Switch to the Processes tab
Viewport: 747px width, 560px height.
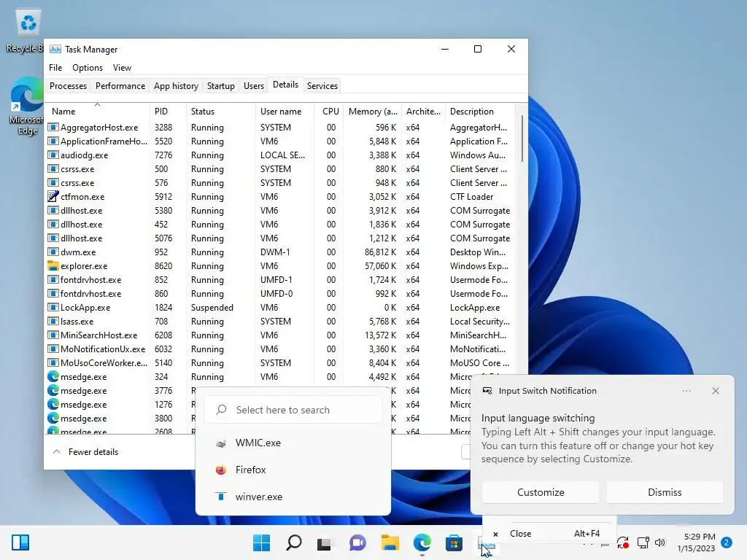[x=68, y=86]
